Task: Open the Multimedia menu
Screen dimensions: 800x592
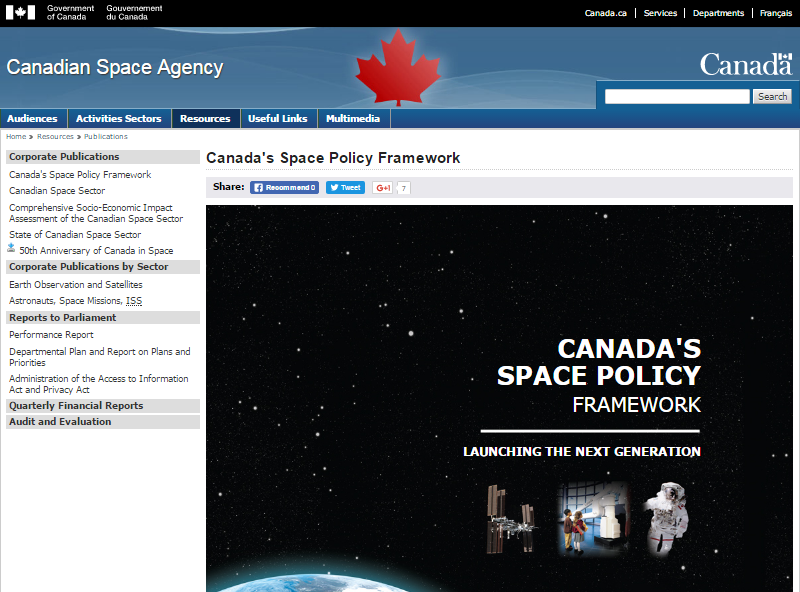Action: (x=353, y=118)
